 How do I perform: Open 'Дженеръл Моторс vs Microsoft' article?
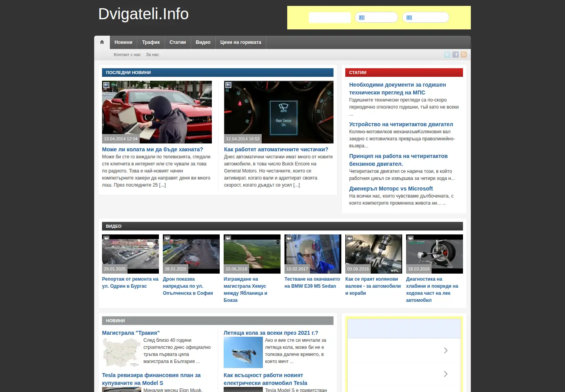pyautogui.click(x=391, y=189)
